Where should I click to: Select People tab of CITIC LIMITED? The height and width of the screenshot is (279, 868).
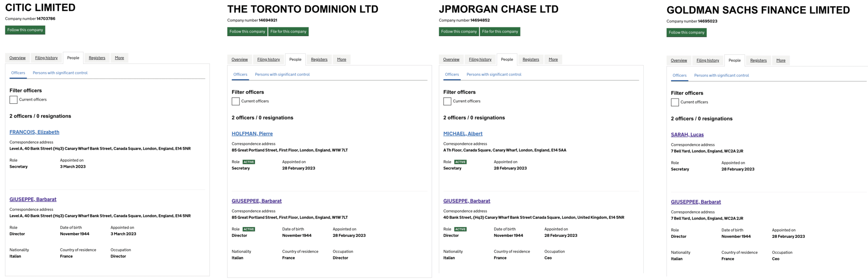pos(73,58)
